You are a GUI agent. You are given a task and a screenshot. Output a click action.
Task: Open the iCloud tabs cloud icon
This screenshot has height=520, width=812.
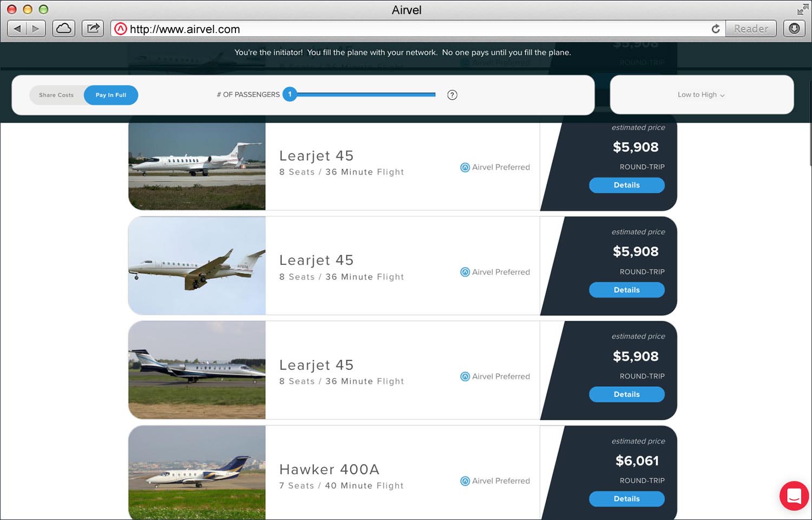pos(64,29)
